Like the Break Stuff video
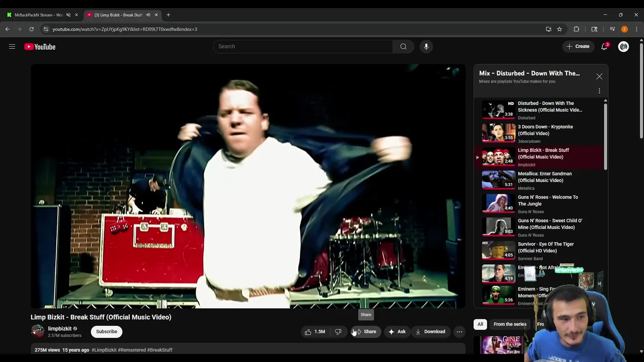644x362 pixels. click(314, 332)
